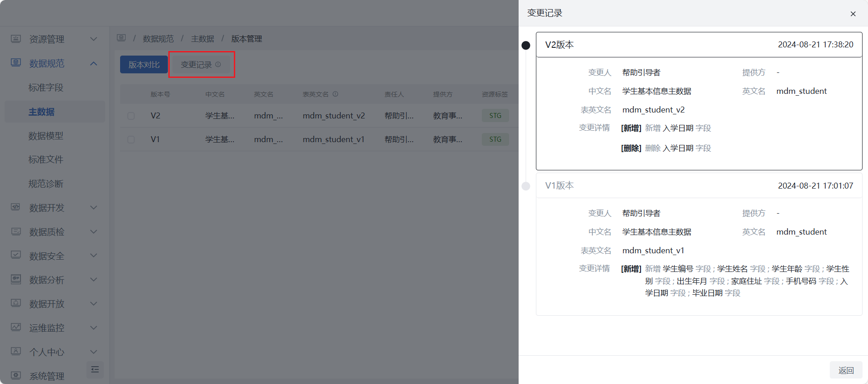Select the V2版本 timeline dot

526,45
